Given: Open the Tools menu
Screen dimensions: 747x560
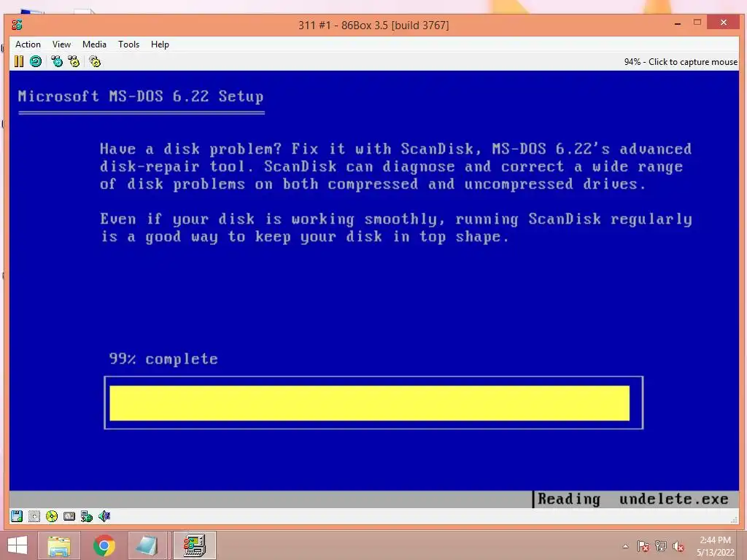Looking at the screenshot, I should pos(128,44).
